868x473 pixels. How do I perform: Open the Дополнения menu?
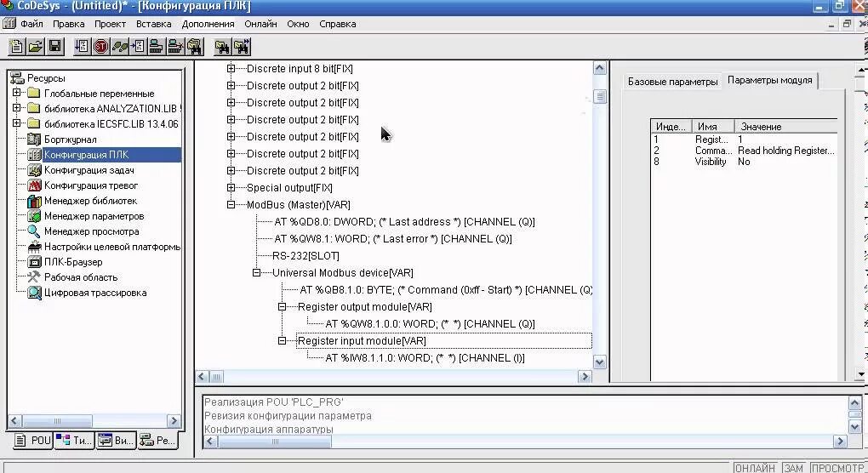(208, 24)
